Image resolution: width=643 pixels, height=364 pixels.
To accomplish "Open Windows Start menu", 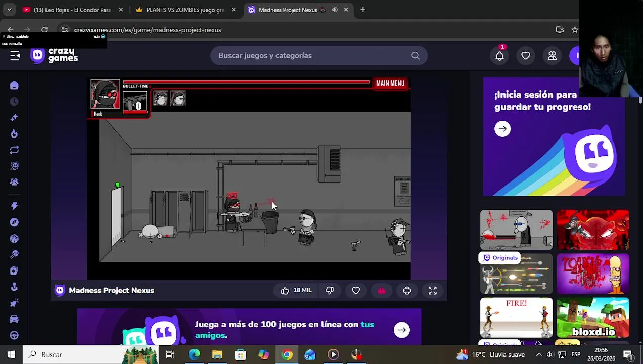I will click(x=11, y=355).
